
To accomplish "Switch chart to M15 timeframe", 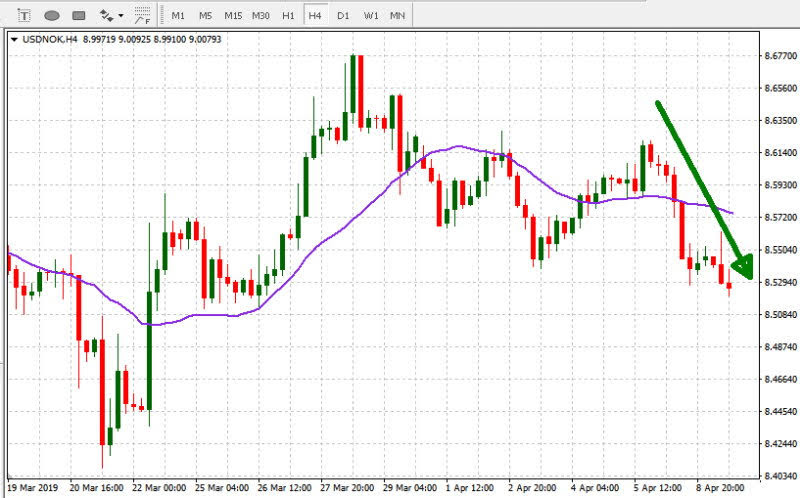I will 233,16.
